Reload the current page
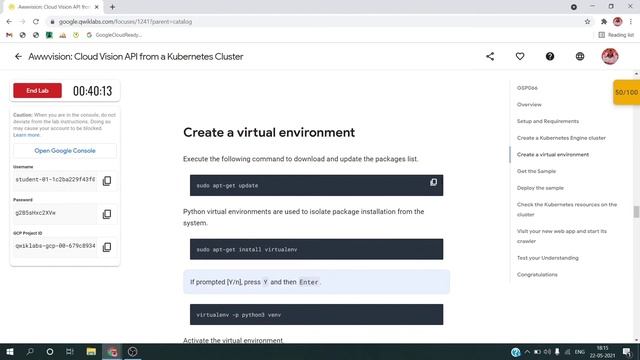 click(36, 22)
